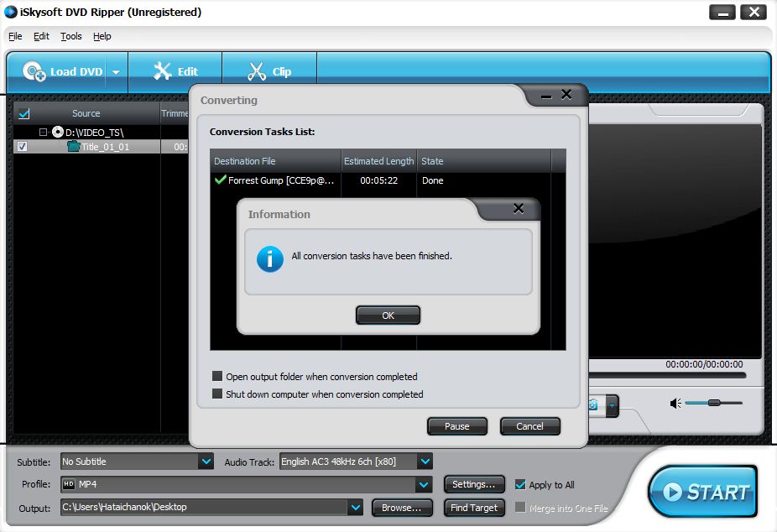The image size is (777, 532).
Task: Click the State column header
Action: [x=483, y=161]
